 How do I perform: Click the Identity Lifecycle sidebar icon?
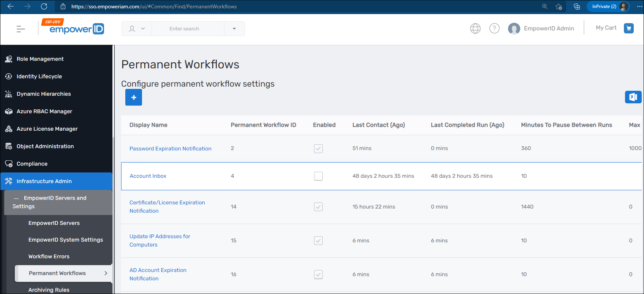pyautogui.click(x=9, y=76)
